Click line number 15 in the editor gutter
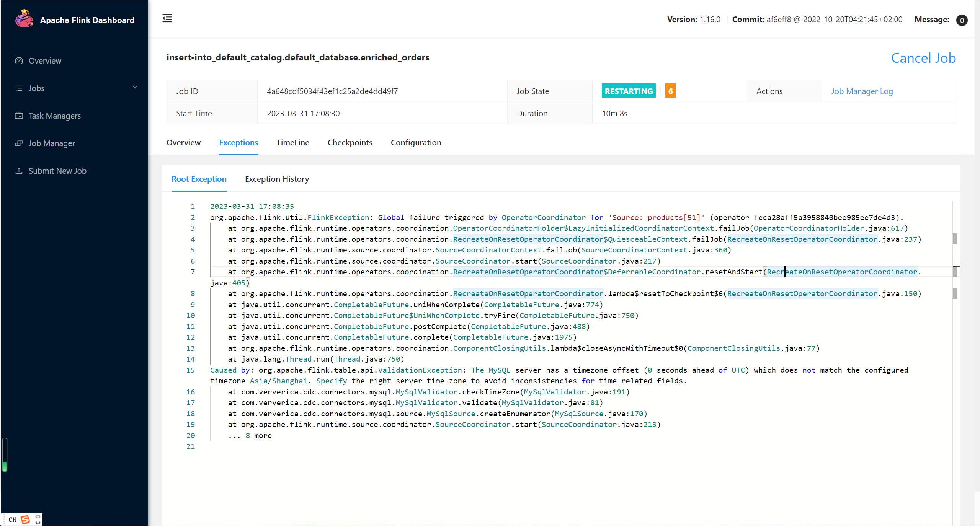Image resolution: width=980 pixels, height=526 pixels. (x=191, y=370)
